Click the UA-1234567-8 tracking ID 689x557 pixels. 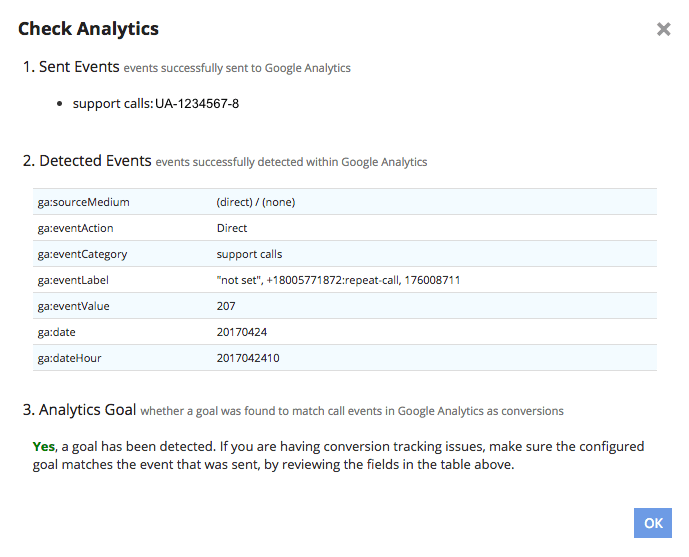(x=197, y=104)
